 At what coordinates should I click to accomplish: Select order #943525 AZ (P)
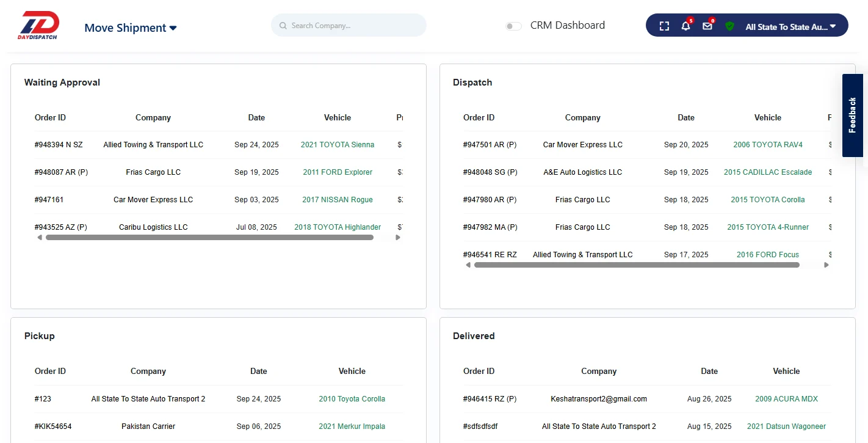click(x=61, y=227)
